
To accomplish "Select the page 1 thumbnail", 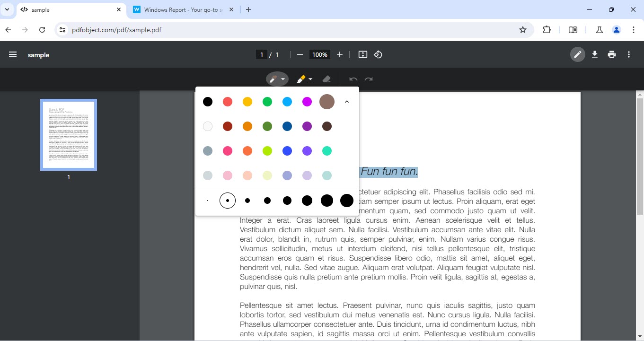I will tap(69, 135).
